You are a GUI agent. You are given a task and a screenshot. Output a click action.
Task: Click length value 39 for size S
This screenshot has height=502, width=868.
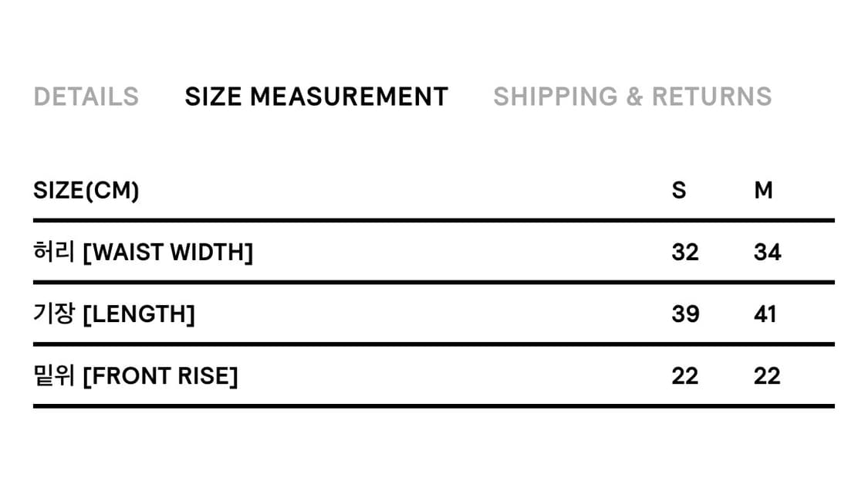(685, 314)
